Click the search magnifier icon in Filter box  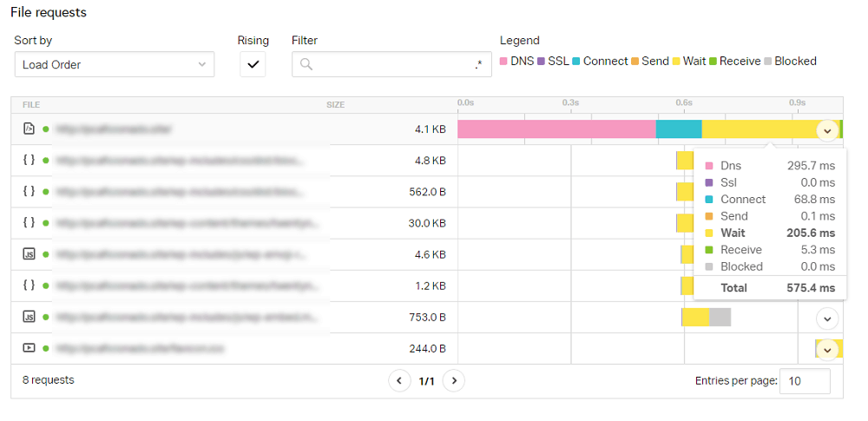[306, 65]
